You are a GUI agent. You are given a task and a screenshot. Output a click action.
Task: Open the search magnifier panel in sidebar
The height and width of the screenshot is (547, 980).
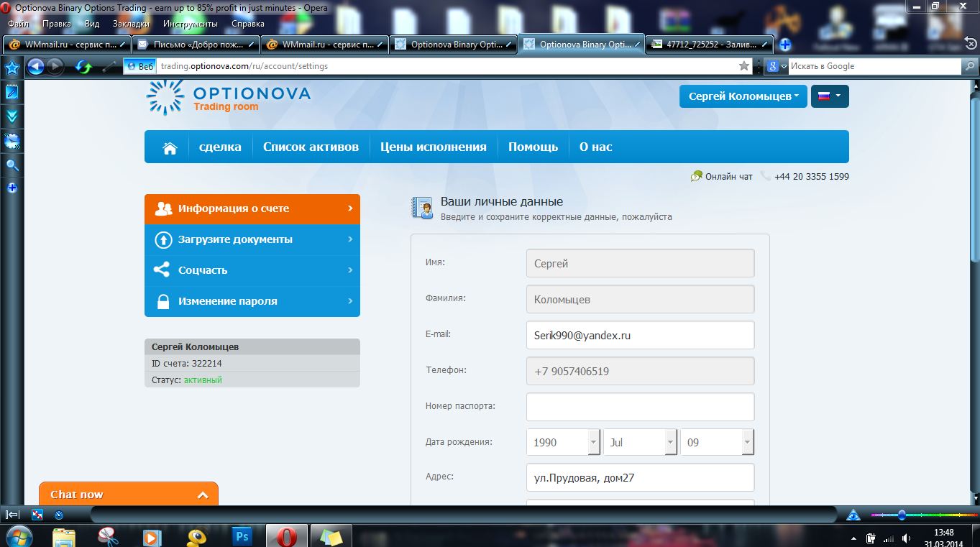pyautogui.click(x=12, y=165)
